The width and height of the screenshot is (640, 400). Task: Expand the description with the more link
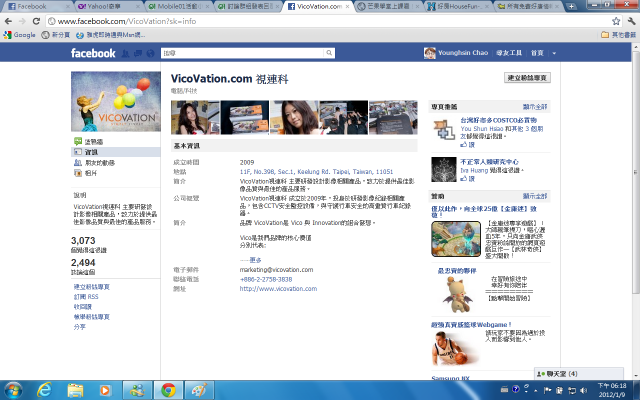(256, 260)
